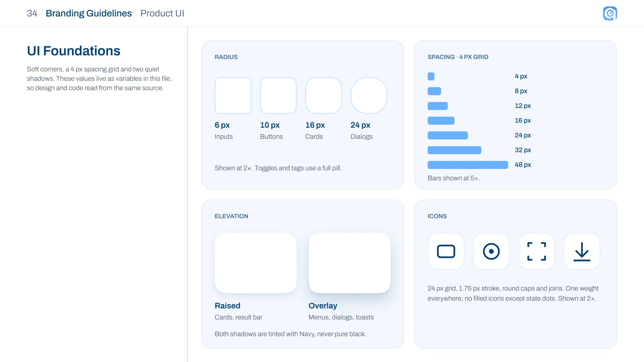
Task: Click the RADIUS card label
Action: pyautogui.click(x=226, y=57)
